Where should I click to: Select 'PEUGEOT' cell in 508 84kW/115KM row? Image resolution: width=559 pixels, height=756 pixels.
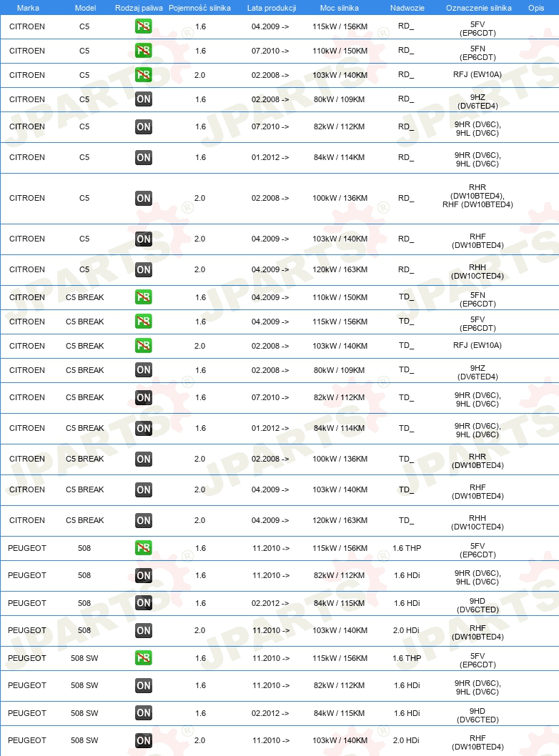[27, 603]
